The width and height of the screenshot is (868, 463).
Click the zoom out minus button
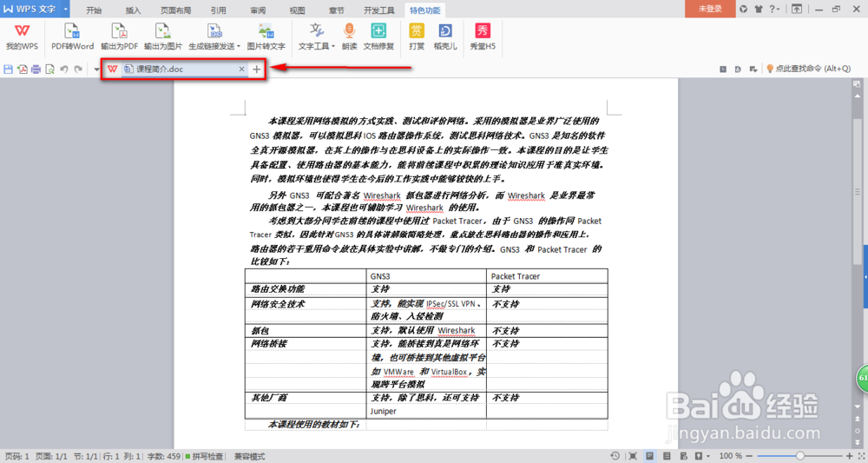(x=750, y=456)
